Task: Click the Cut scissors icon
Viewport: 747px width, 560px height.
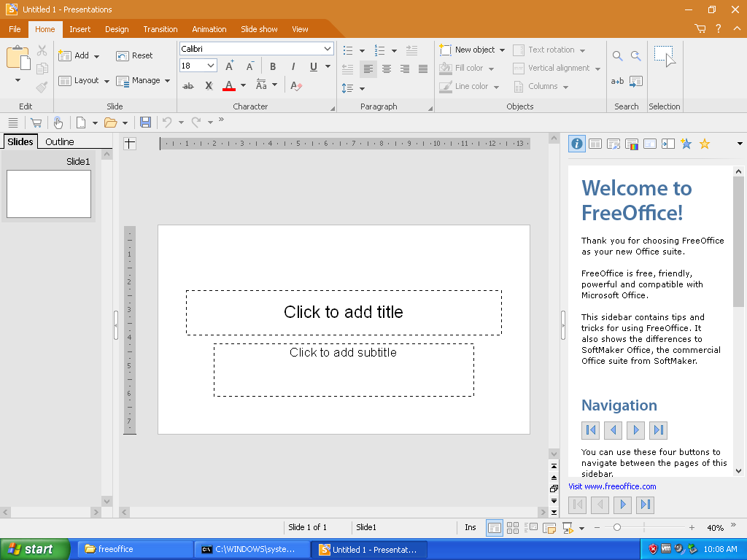Action: [42, 50]
